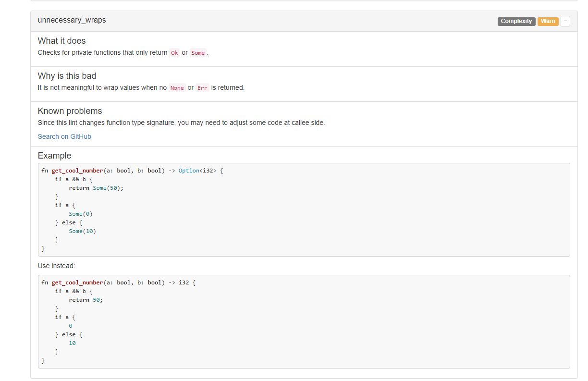The image size is (588, 381).
Task: Click the Option<i32> function signature line
Action: click(133, 171)
